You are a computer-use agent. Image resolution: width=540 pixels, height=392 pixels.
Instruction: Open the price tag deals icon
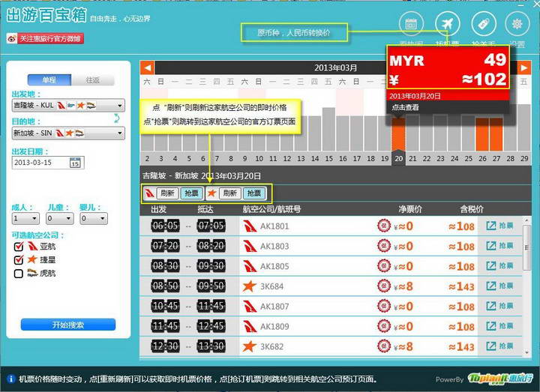484,24
